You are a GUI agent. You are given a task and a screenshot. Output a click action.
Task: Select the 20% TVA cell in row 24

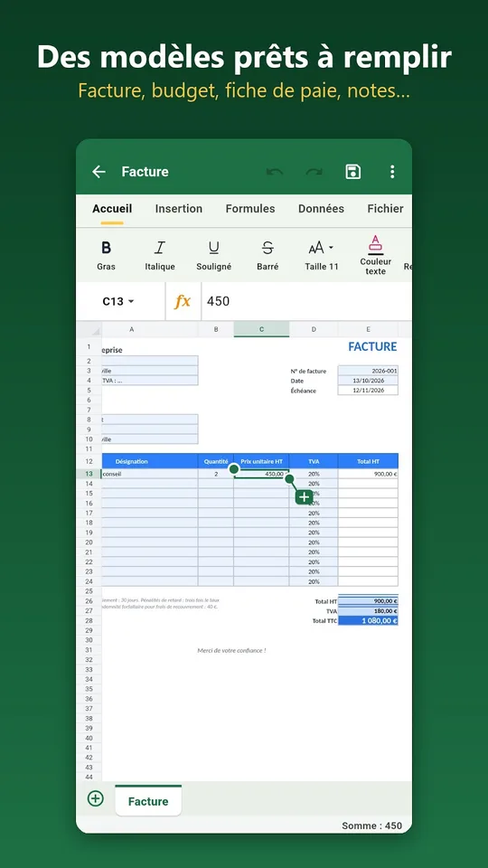(x=314, y=581)
